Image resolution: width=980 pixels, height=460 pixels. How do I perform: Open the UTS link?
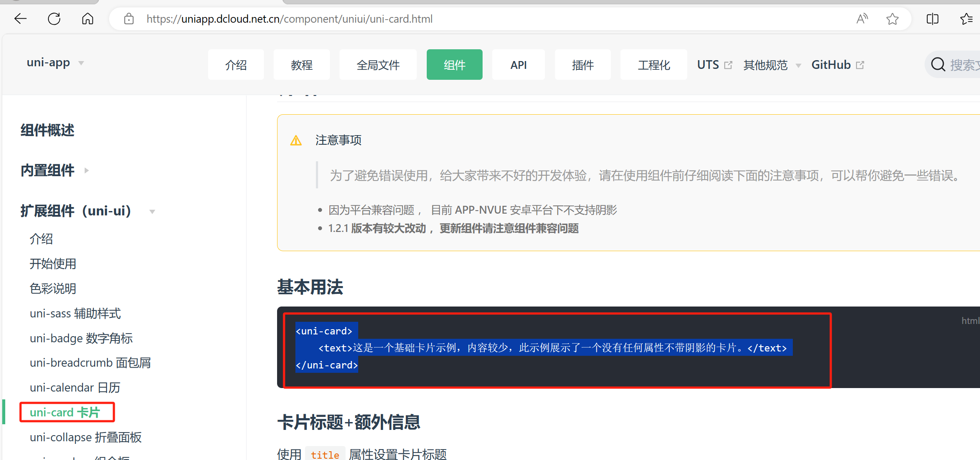click(708, 65)
